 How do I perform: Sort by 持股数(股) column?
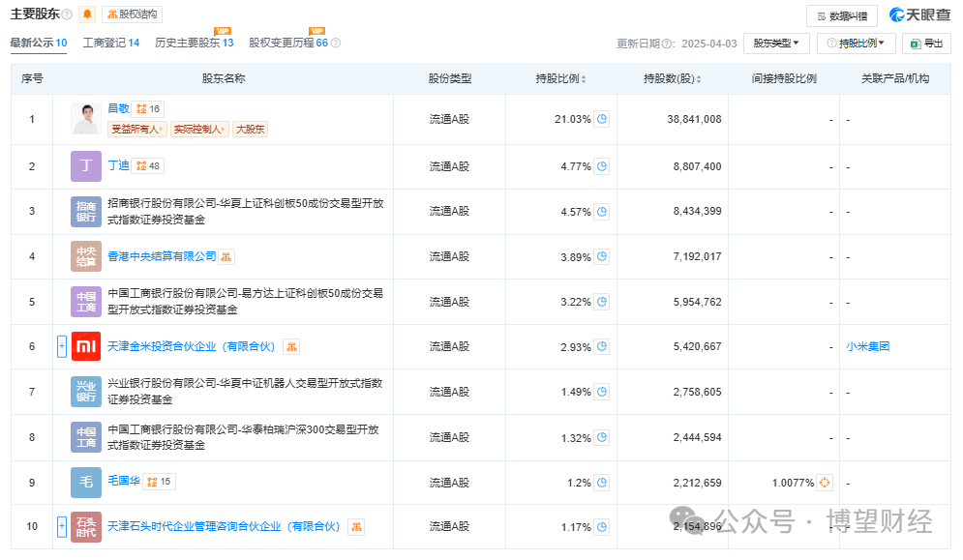[672, 78]
